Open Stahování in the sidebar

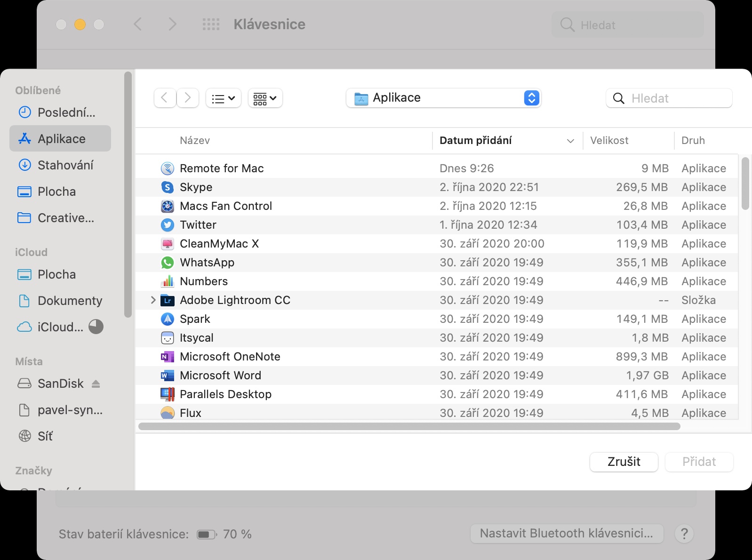[60, 165]
